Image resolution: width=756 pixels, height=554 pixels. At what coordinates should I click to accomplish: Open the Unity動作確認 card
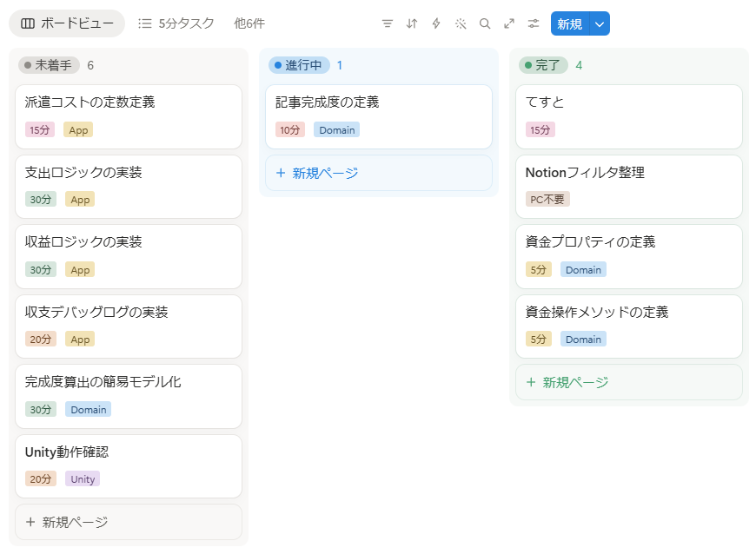point(129,466)
